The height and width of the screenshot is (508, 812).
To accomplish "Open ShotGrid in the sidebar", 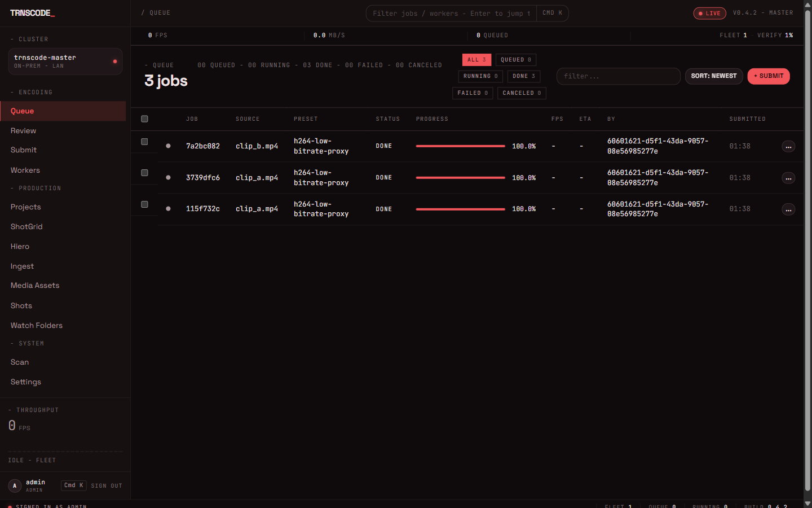I will pos(63,227).
